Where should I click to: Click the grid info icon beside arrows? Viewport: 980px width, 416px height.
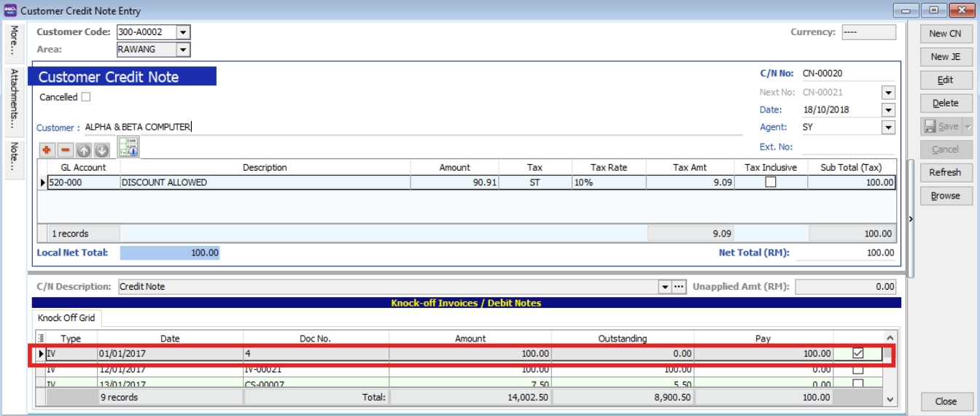point(128,147)
